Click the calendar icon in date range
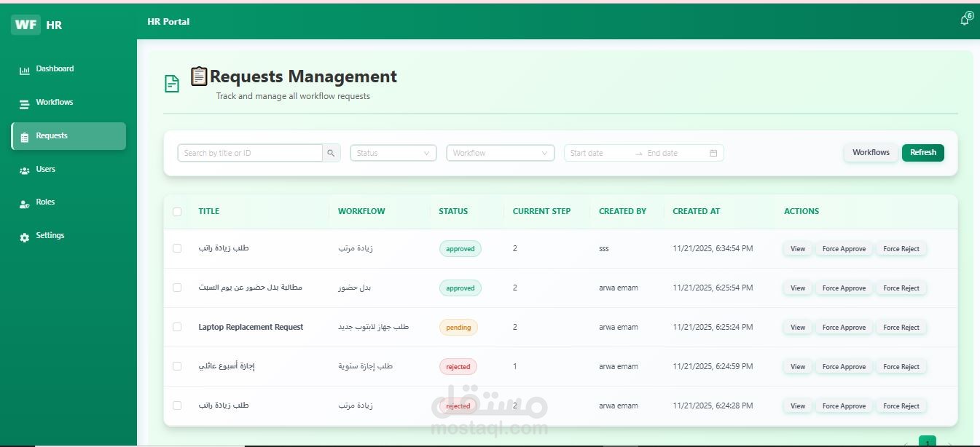 pos(713,153)
